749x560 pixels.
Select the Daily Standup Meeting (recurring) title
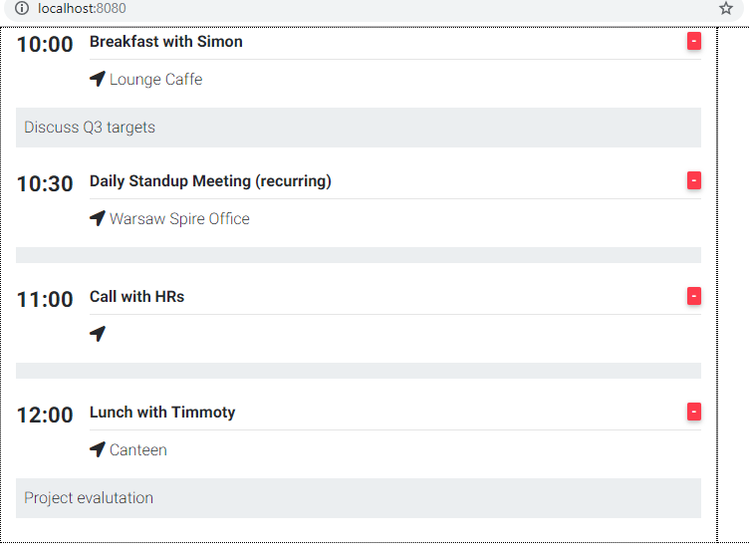point(210,181)
